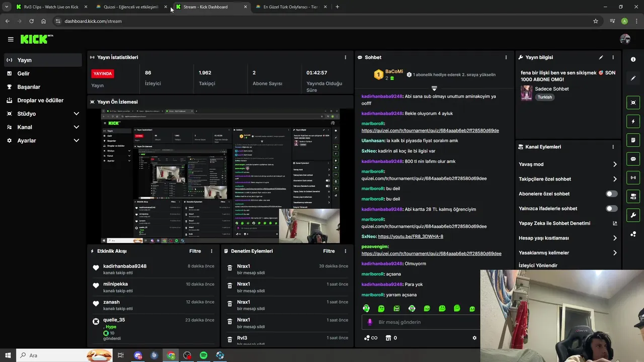Expand the Ayarlar sidebar section
Viewport: 644px width, 362px height.
pyautogui.click(x=76, y=141)
